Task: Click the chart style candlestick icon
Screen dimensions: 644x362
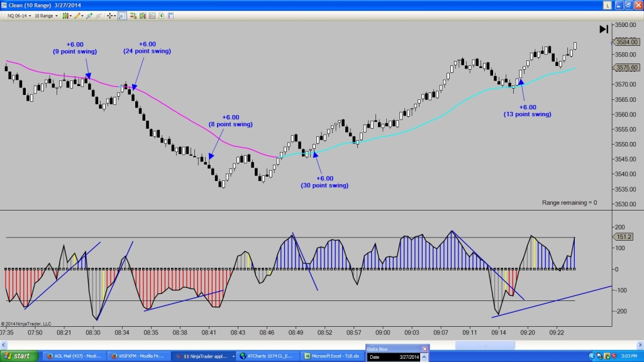Action: pos(65,16)
